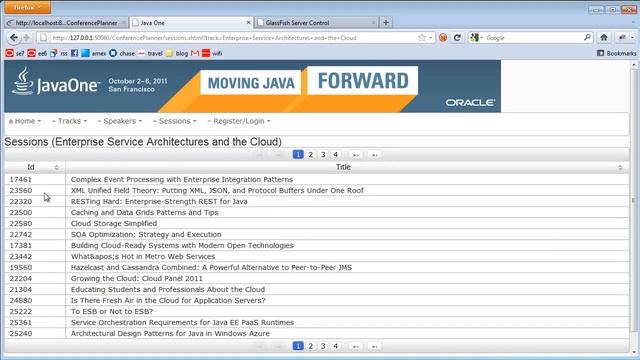
Task: Select session id 25240
Action: click(20, 333)
